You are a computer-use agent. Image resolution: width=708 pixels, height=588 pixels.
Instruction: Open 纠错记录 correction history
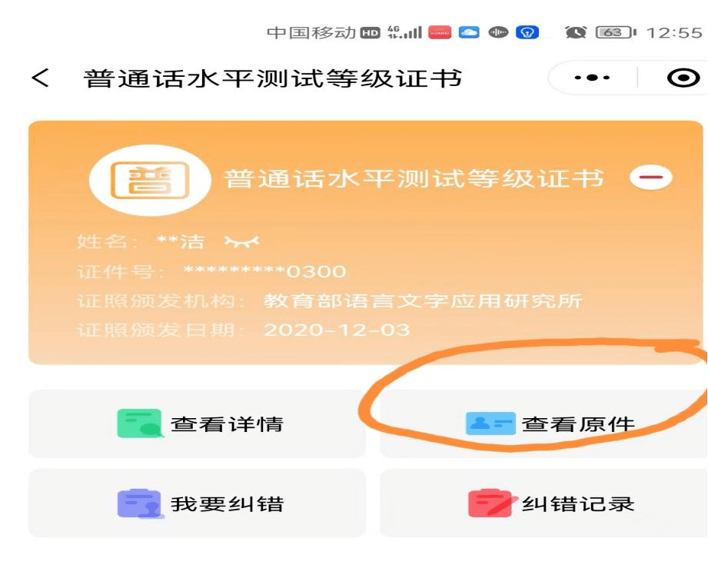pos(543,503)
